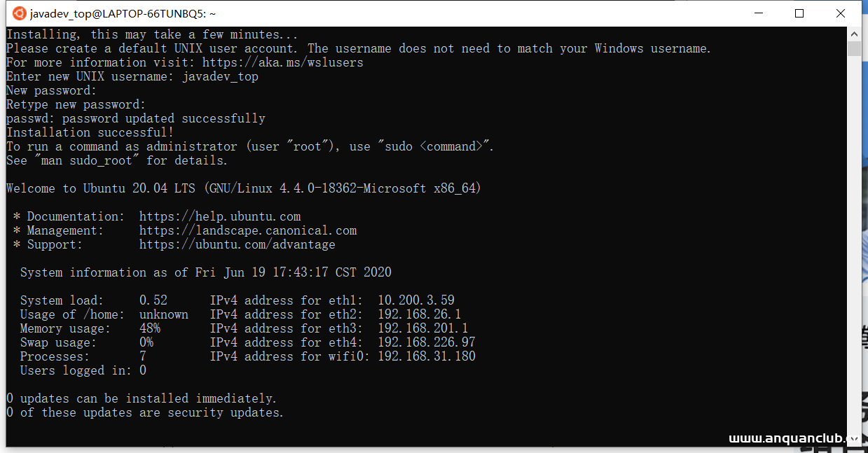868x453 pixels.
Task: Click the eth1 IPv4 address 10.200.3.59
Action: pyautogui.click(x=416, y=300)
